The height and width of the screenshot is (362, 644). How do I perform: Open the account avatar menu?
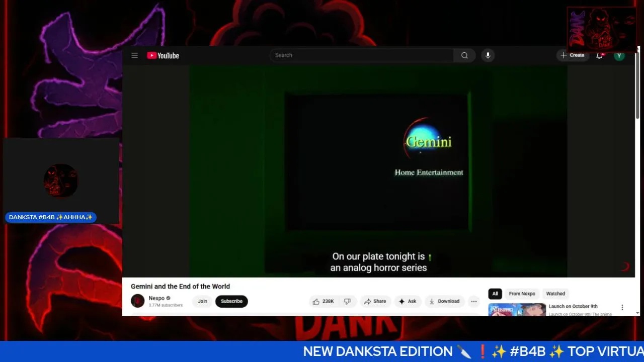pos(619,55)
